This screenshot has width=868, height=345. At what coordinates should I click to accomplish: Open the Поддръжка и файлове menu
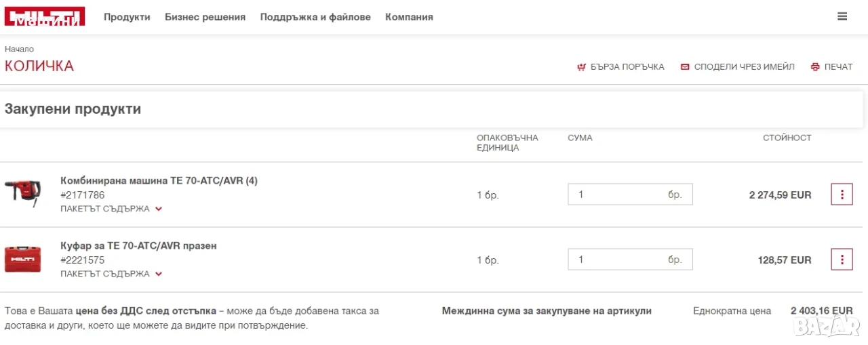[315, 17]
